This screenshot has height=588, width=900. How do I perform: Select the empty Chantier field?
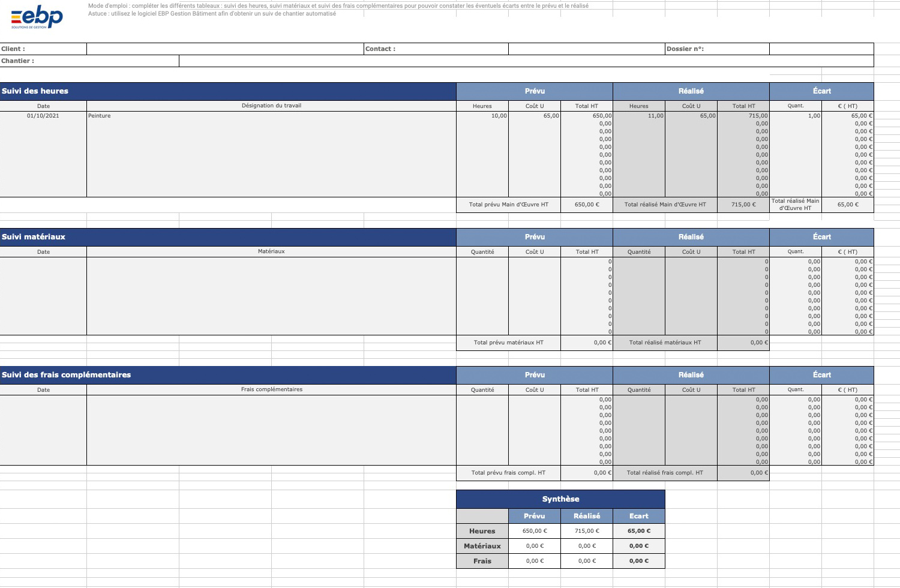[x=526, y=61]
